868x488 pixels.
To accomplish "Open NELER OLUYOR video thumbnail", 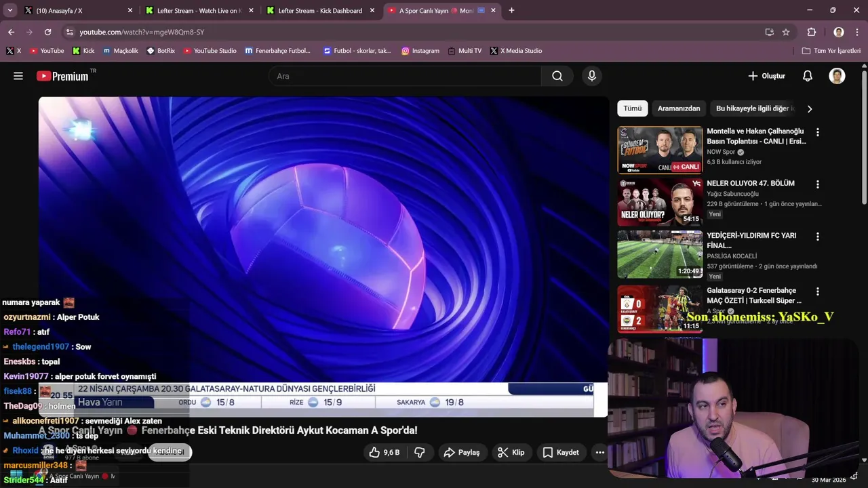I will pyautogui.click(x=660, y=202).
